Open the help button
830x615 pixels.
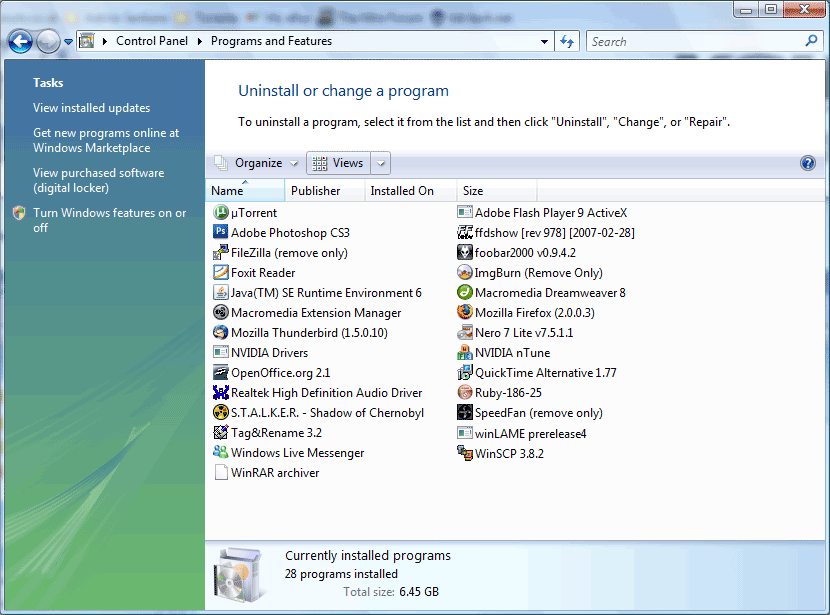coord(807,163)
